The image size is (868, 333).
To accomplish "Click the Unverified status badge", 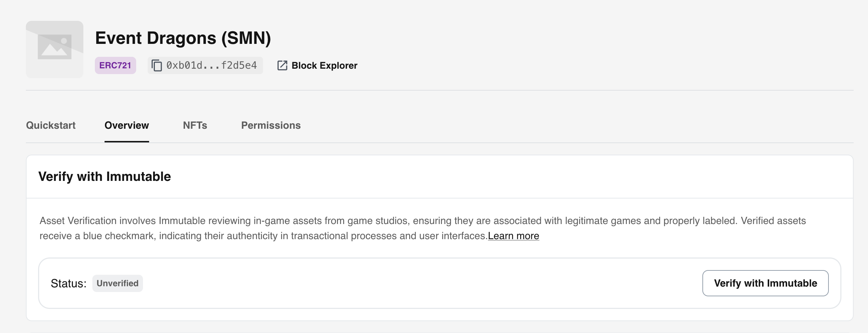I will [117, 283].
